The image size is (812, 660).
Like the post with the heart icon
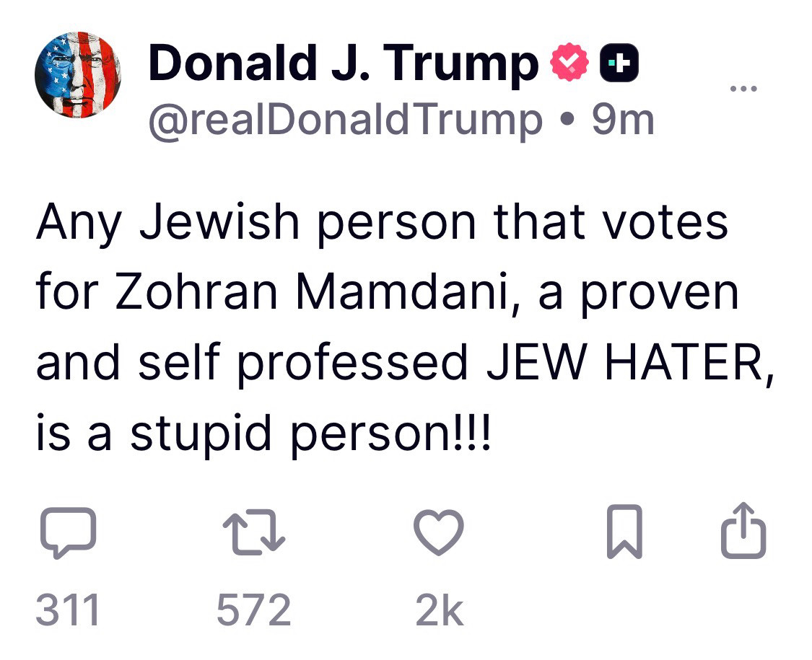[x=439, y=532]
